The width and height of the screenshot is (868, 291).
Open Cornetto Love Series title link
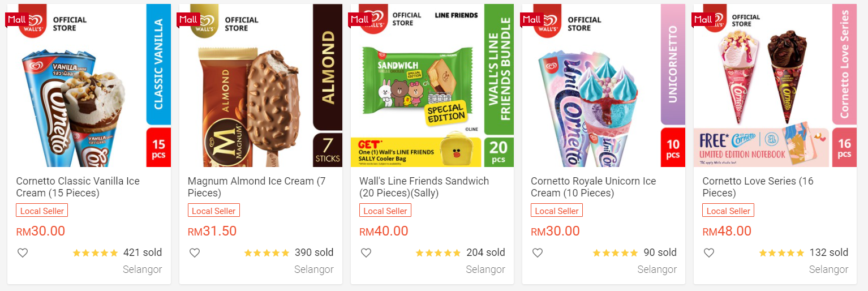tap(758, 187)
